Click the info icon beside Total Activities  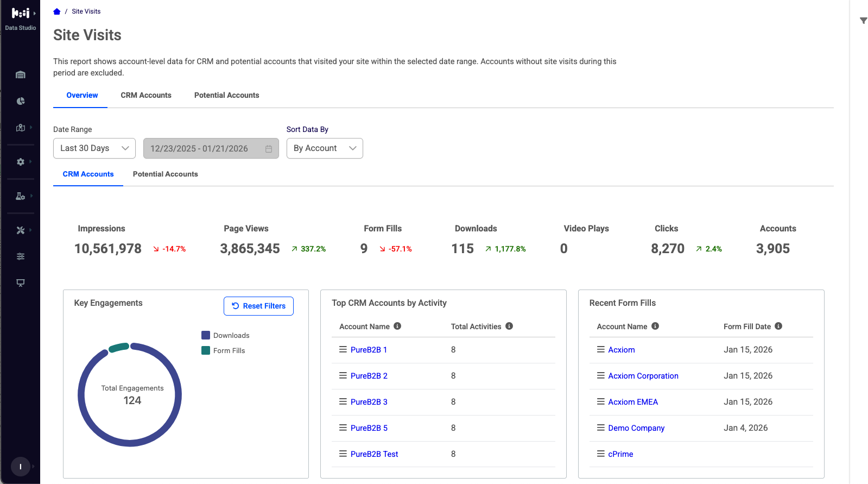pos(509,326)
